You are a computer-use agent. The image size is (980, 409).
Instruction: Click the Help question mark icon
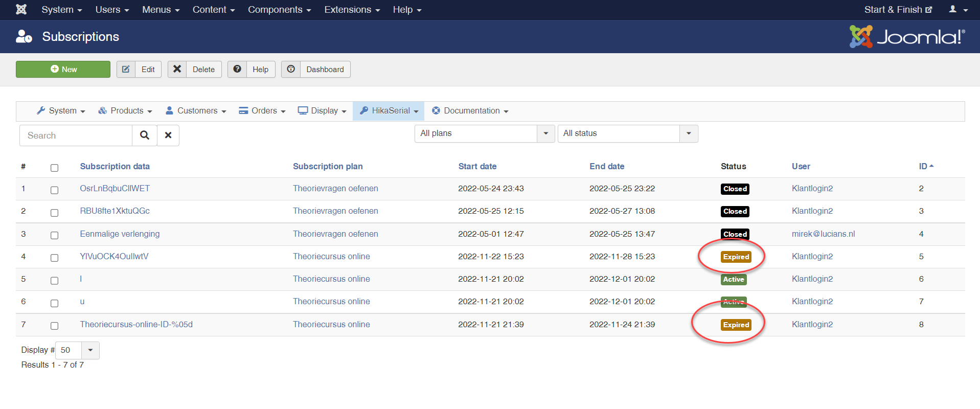tap(237, 69)
